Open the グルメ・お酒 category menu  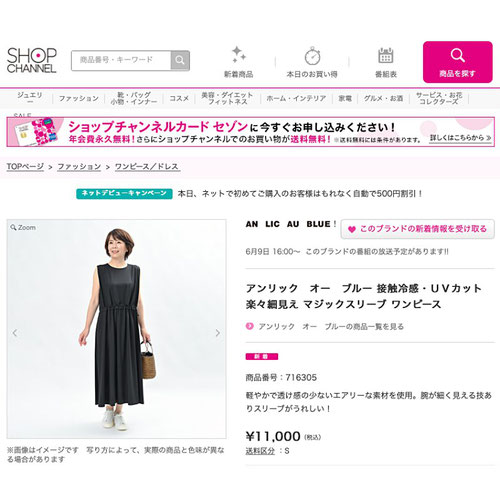[383, 98]
